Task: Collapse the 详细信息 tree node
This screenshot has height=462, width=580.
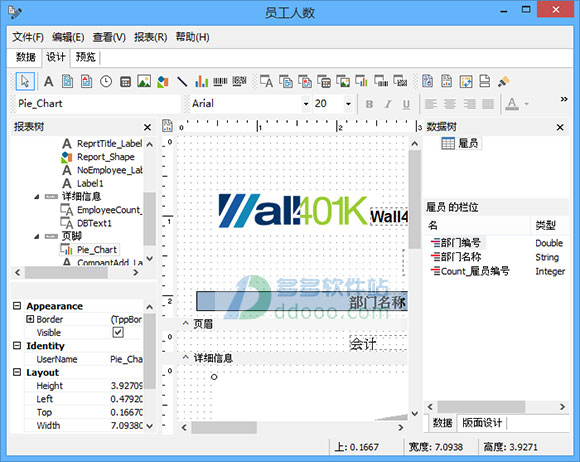Action: [37, 197]
